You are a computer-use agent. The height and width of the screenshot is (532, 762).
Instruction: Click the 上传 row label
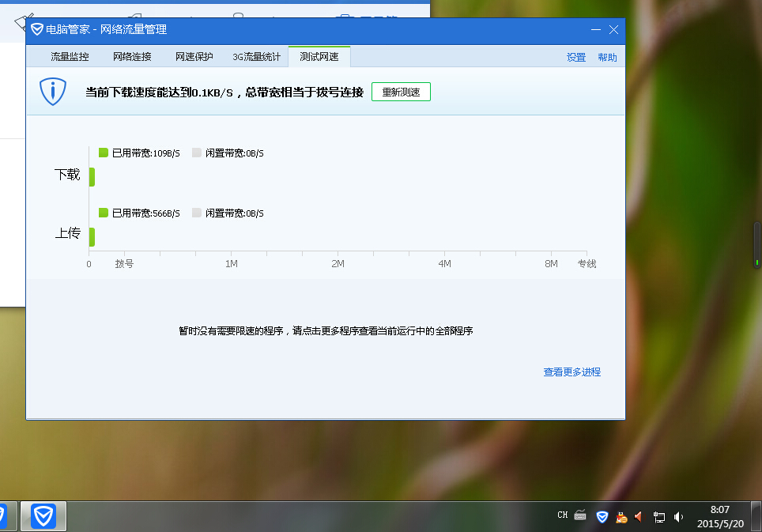point(67,233)
